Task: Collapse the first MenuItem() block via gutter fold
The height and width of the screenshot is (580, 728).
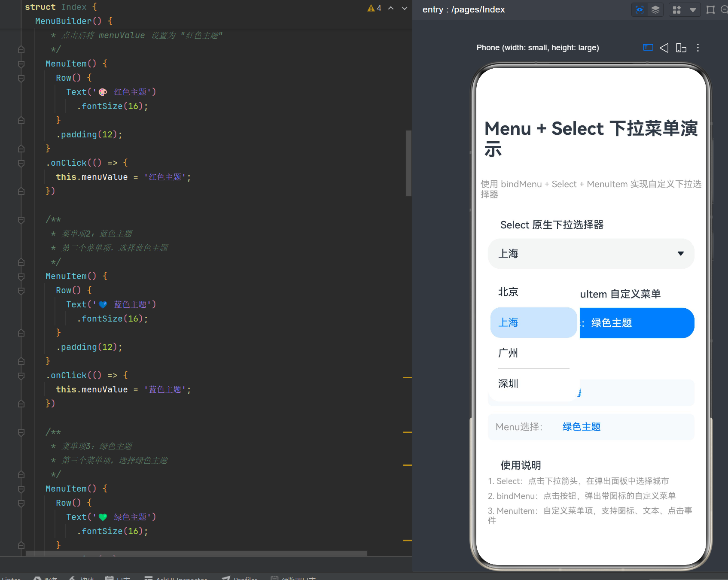Action: point(21,64)
